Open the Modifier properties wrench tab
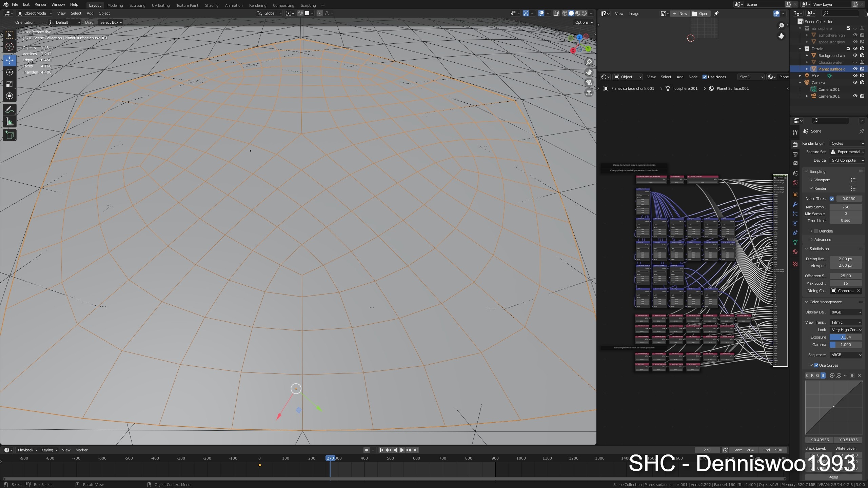 coord(795,204)
